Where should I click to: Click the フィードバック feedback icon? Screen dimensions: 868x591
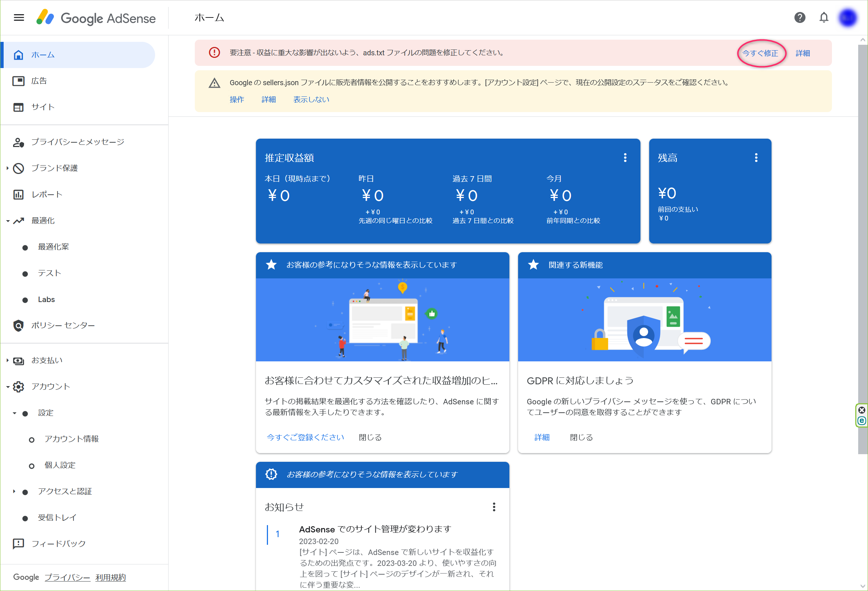[18, 544]
